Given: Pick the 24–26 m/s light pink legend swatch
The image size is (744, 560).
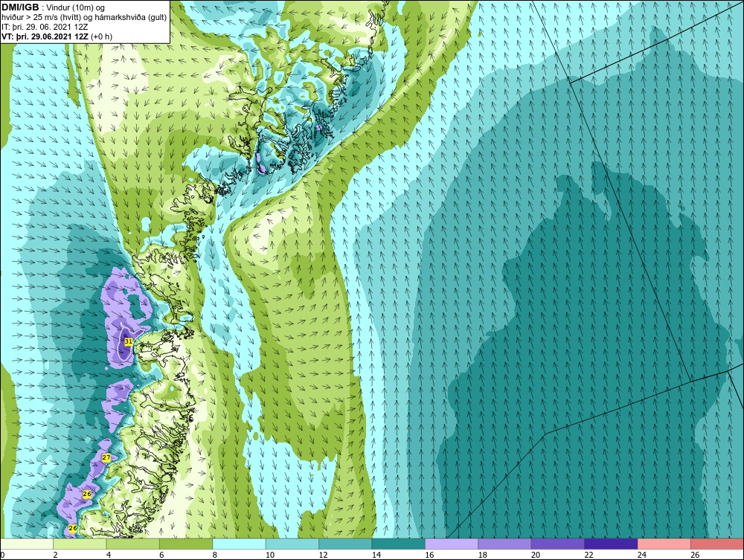Looking at the screenshot, I should tap(664, 544).
